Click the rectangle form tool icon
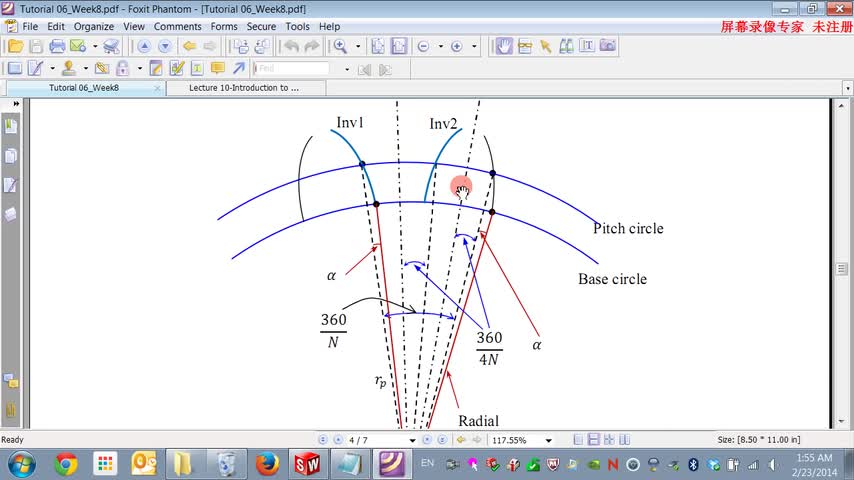The image size is (854, 480). point(15,69)
